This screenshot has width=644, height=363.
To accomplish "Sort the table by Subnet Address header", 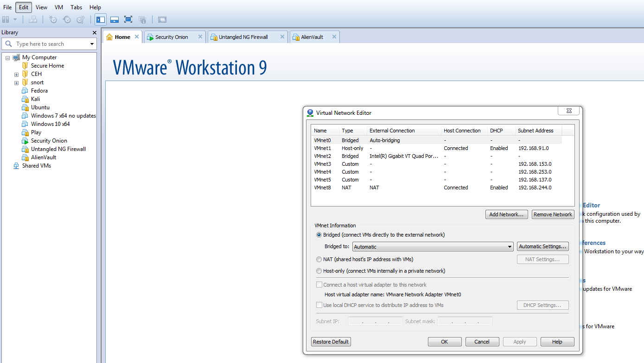I will tap(539, 131).
